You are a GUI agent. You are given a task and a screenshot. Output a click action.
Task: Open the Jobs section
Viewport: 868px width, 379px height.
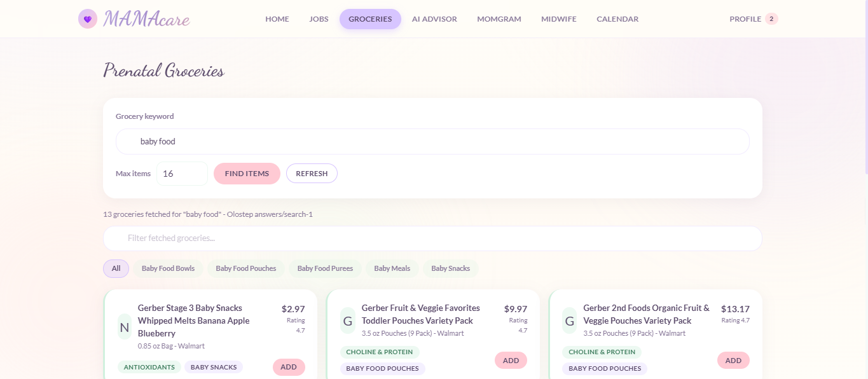click(x=319, y=19)
